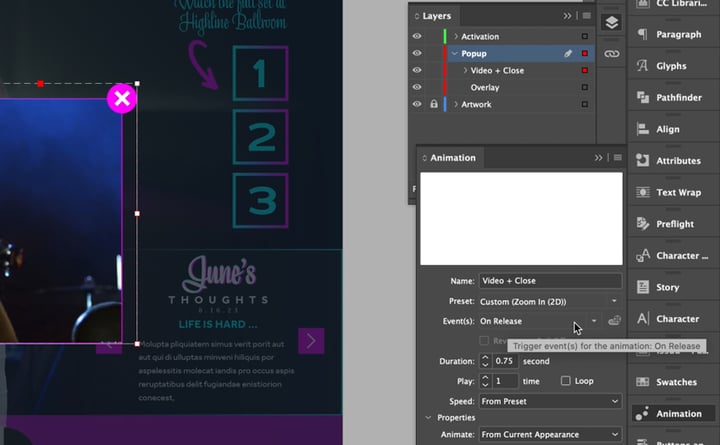The image size is (720, 445).
Task: Open the Story panel
Action: 673,287
